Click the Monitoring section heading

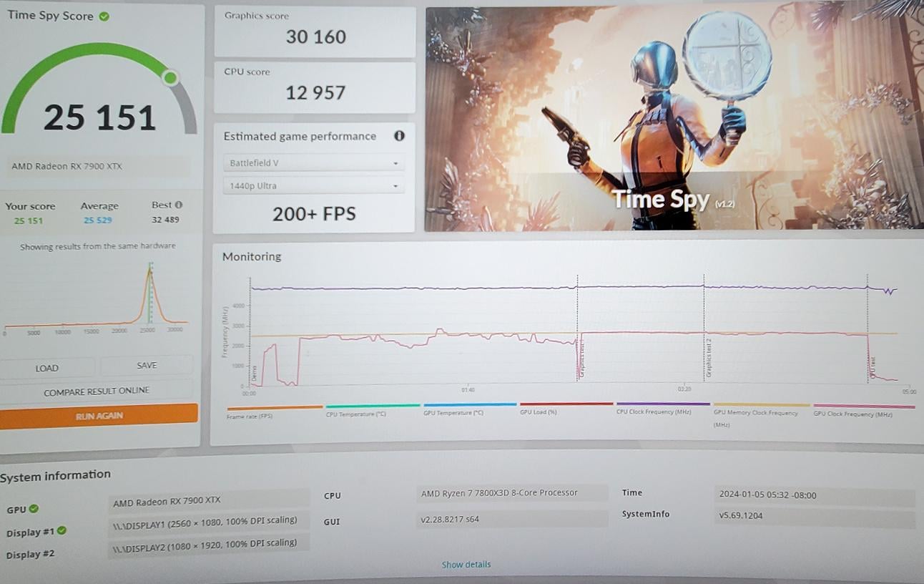[252, 256]
